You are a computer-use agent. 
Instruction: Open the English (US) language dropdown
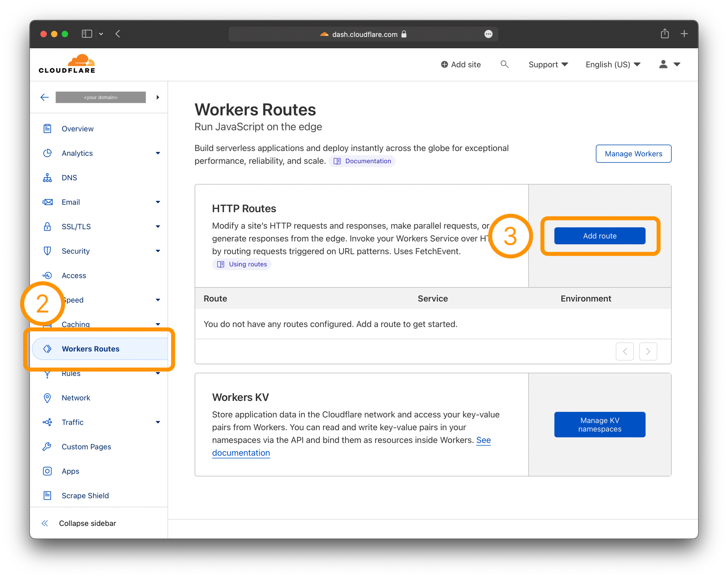click(x=612, y=64)
